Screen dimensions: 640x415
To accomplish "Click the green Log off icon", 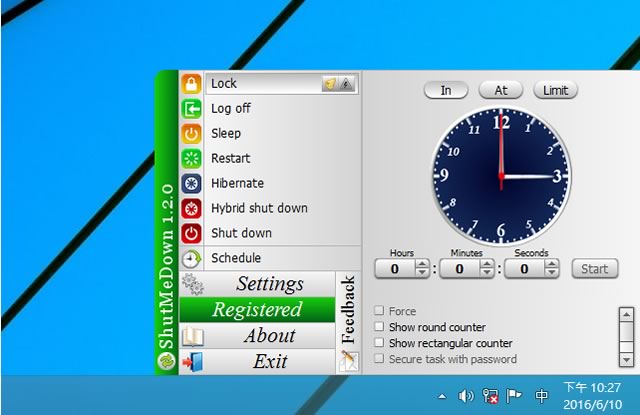I will (191, 108).
